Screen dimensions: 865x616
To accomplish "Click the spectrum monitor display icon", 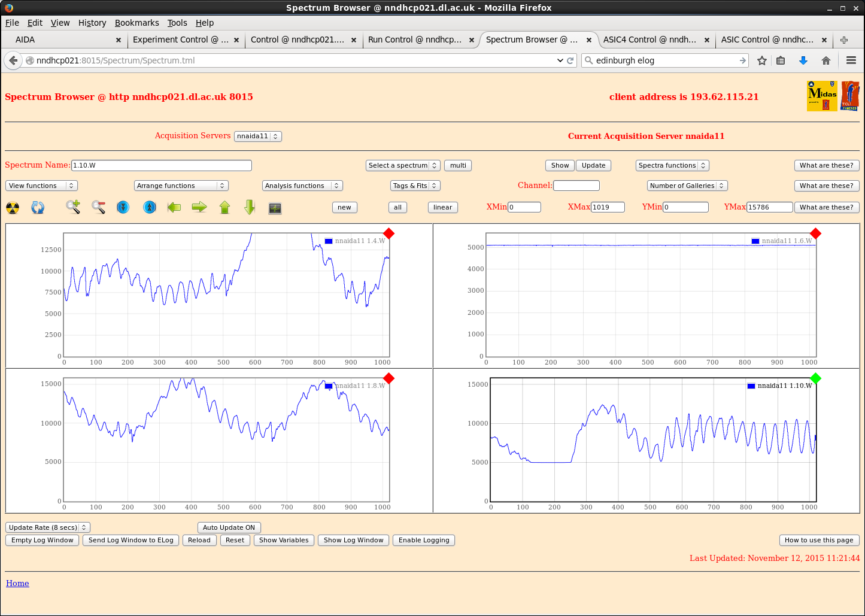I will 275,208.
